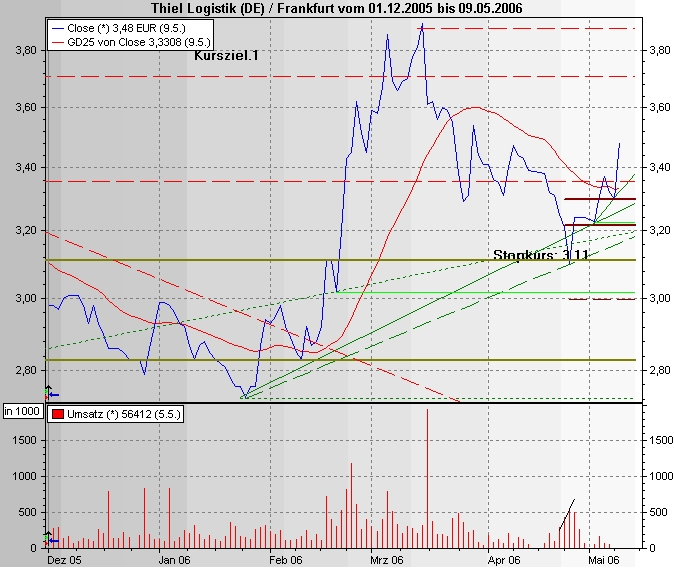Click the 'Dez 05' date axis label
This screenshot has height=568, width=674.
(x=64, y=560)
